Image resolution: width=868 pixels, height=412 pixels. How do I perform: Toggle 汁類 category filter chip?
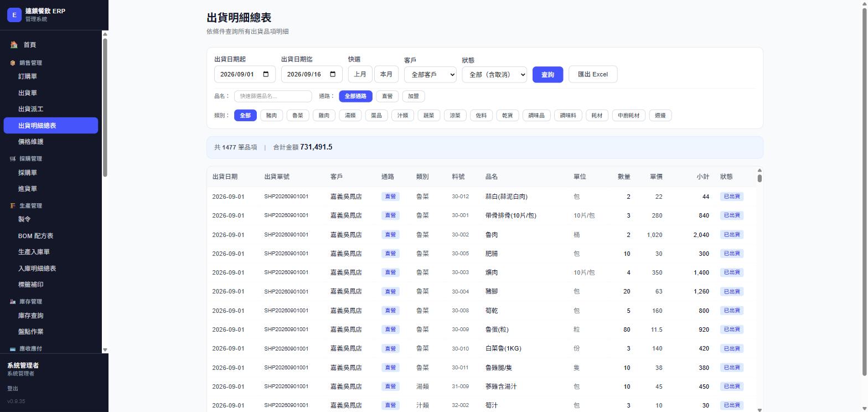[402, 115]
